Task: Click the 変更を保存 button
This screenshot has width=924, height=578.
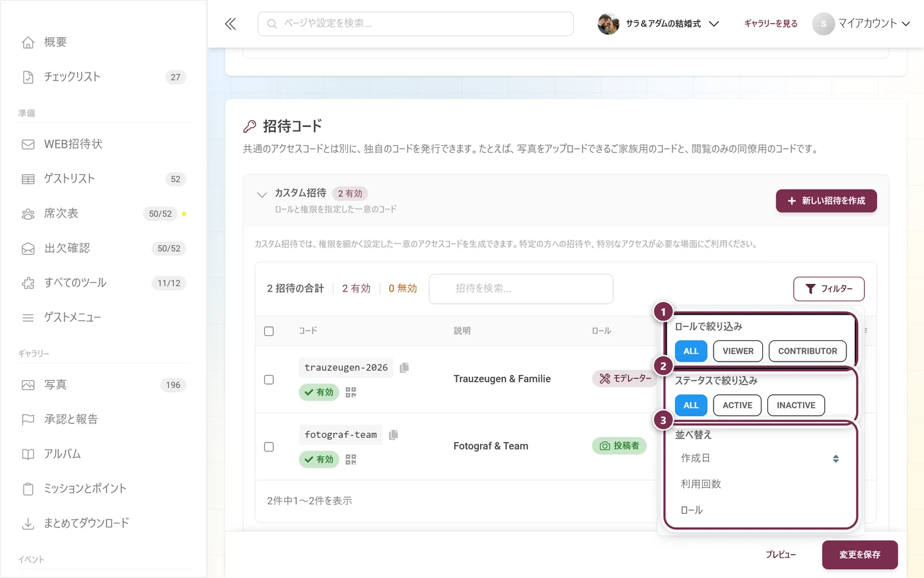Action: click(x=860, y=555)
